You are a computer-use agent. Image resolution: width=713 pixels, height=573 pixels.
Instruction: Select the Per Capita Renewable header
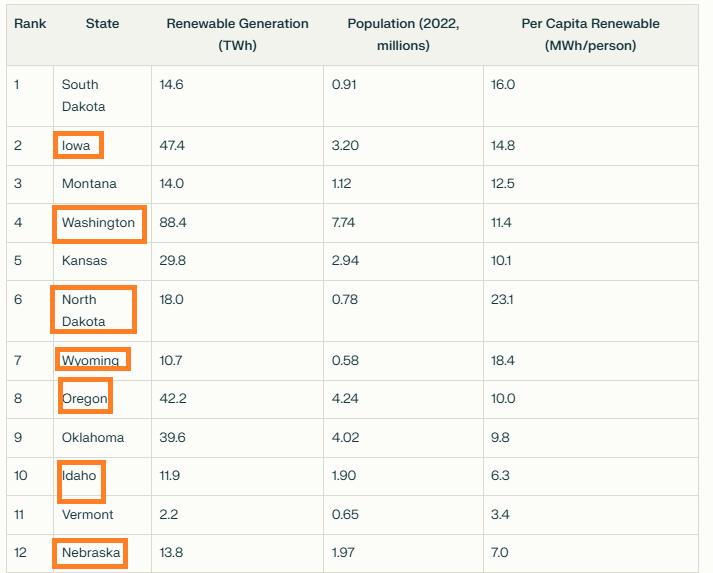click(590, 34)
